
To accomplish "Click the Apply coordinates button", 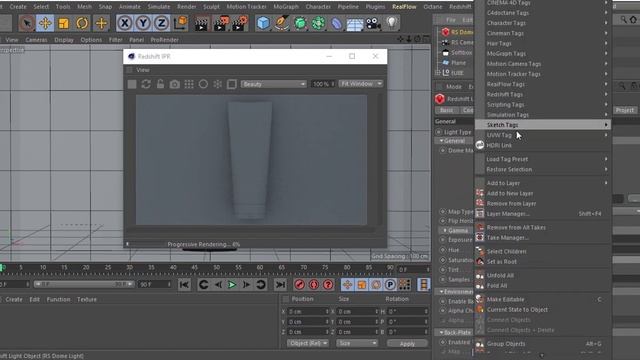I will click(x=407, y=344).
